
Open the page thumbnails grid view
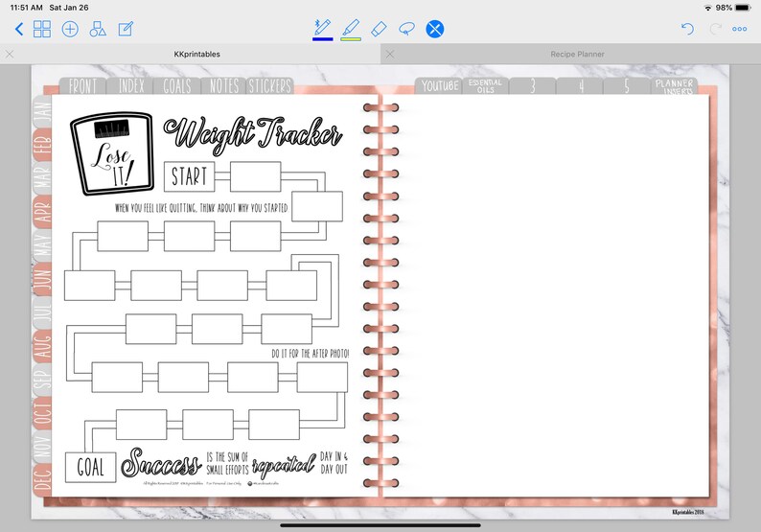tap(42, 29)
